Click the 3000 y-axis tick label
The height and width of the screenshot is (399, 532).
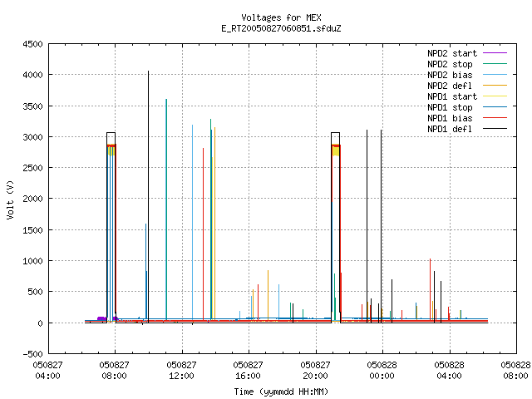pyautogui.click(x=33, y=137)
